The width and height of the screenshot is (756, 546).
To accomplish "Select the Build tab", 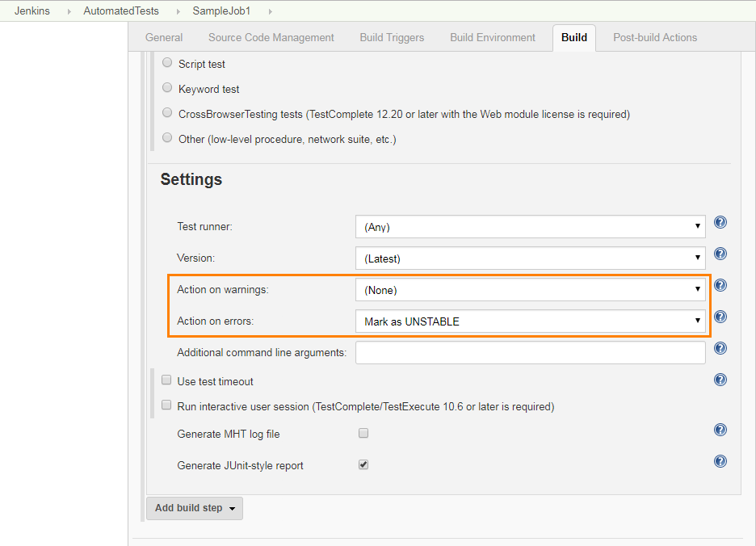I will [574, 38].
